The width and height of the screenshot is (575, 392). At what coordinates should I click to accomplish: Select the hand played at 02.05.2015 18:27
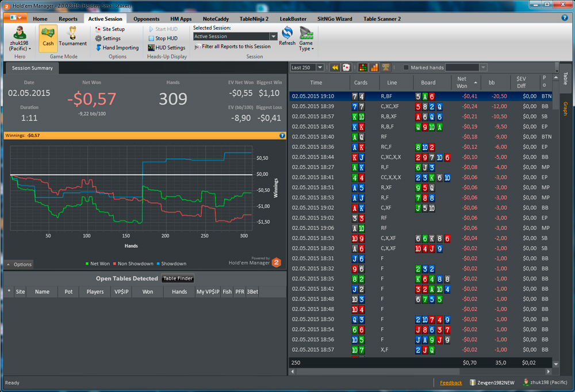(x=421, y=167)
